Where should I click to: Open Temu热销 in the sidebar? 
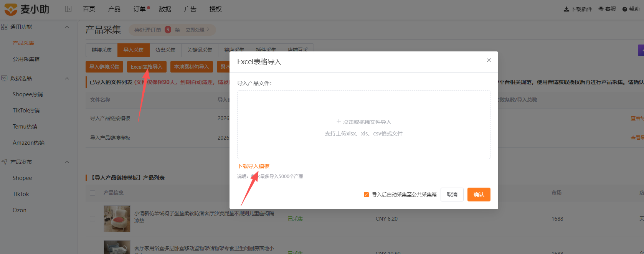25,127
